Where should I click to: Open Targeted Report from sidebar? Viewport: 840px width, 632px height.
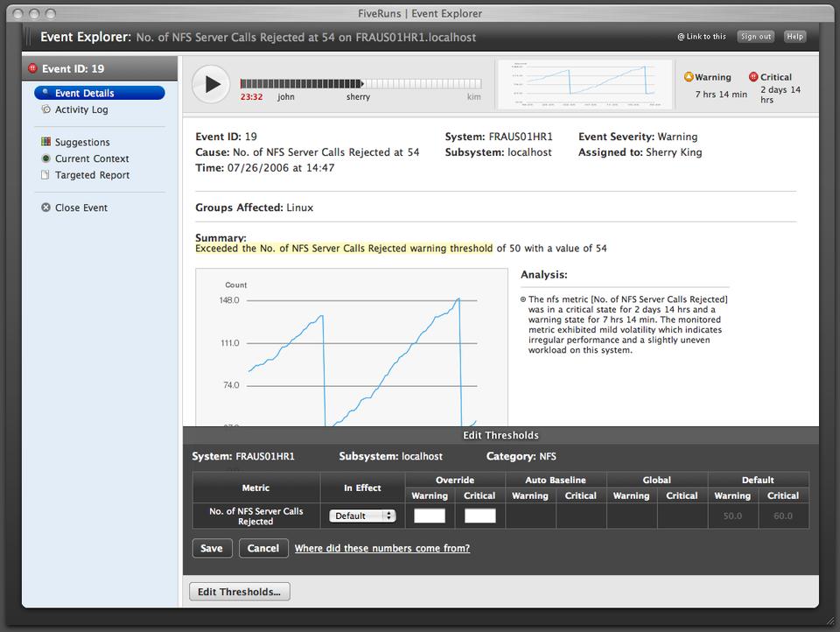(92, 175)
